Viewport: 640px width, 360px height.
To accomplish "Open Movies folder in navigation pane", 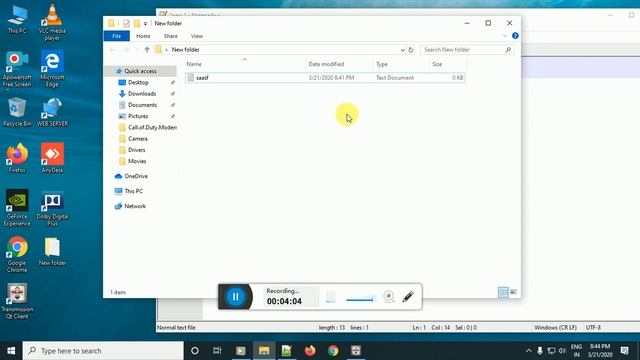I will click(137, 161).
